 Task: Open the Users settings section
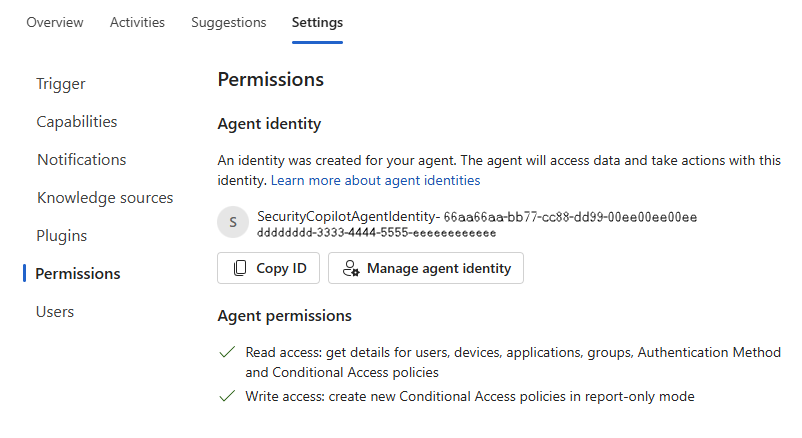pos(55,312)
